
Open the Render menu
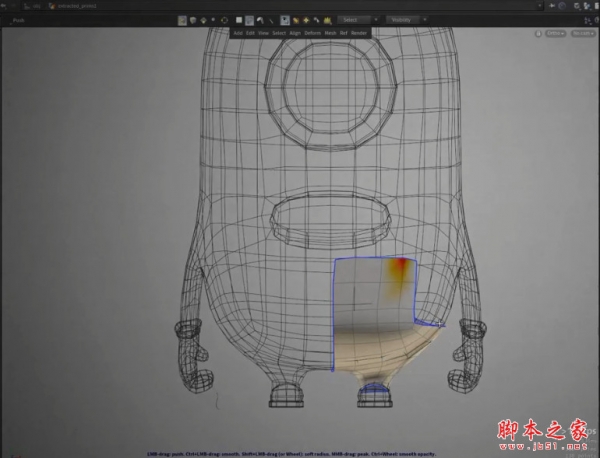pyautogui.click(x=359, y=33)
